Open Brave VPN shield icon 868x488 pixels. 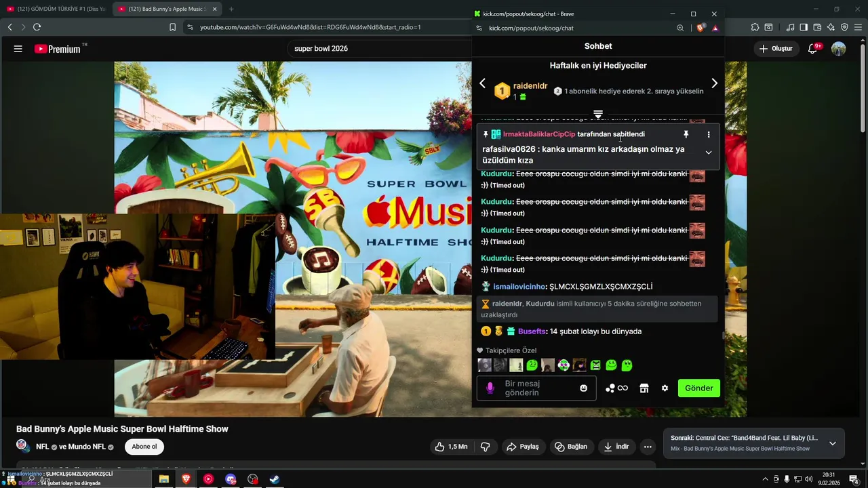coord(844,27)
